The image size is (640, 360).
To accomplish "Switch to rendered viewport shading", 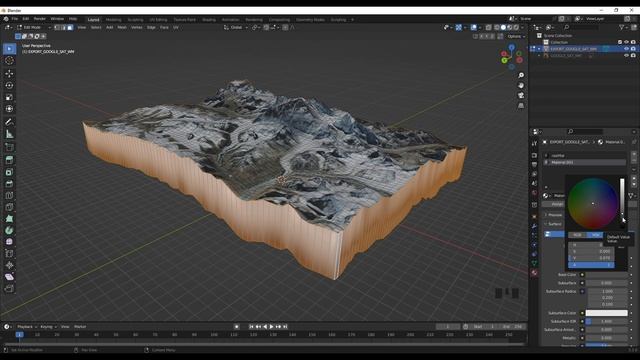I will tap(516, 27).
